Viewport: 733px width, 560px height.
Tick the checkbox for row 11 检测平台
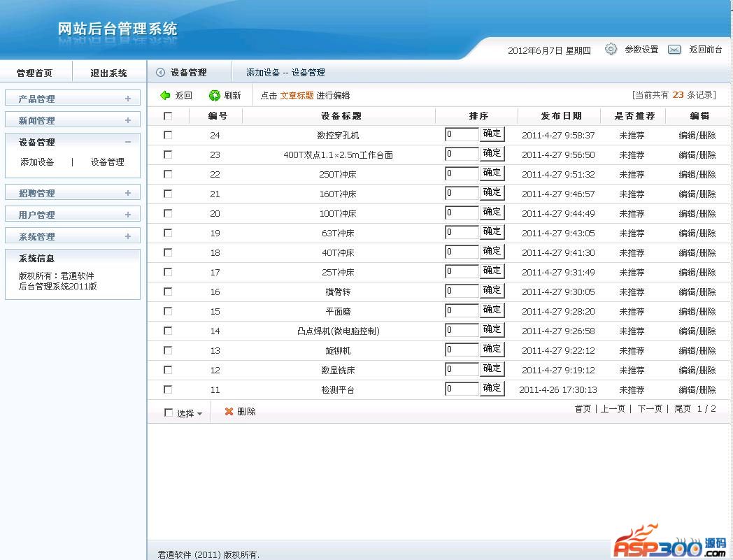(168, 389)
